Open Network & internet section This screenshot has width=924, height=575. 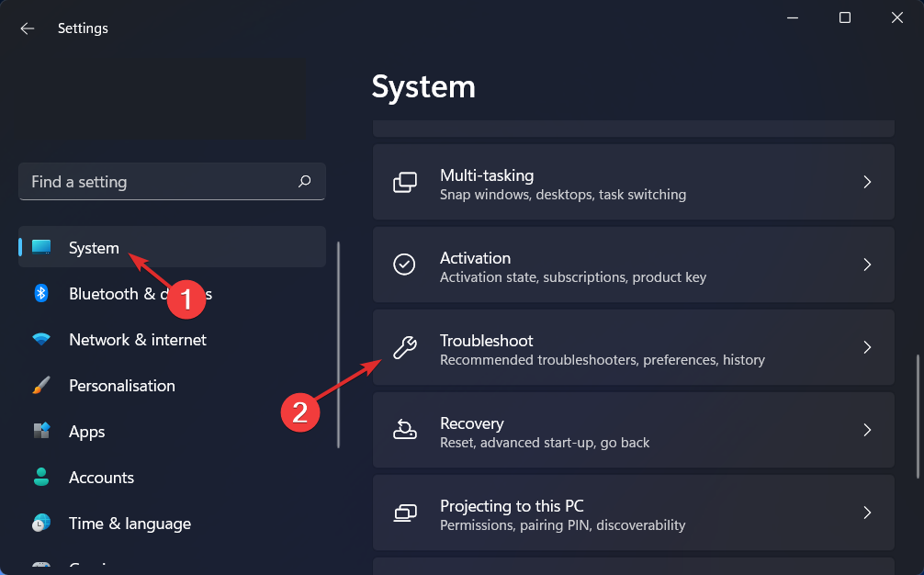[138, 340]
